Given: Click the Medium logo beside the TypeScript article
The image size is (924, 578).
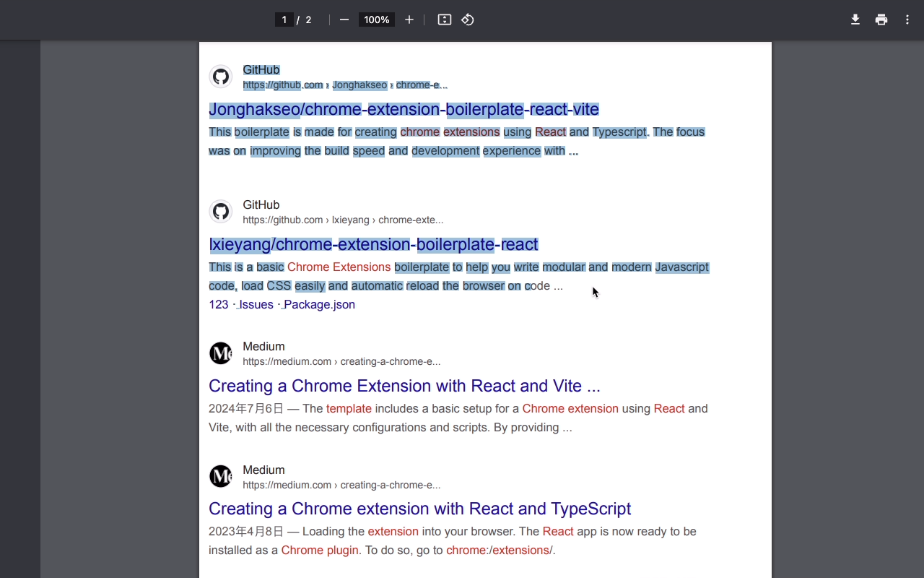Looking at the screenshot, I should point(220,476).
